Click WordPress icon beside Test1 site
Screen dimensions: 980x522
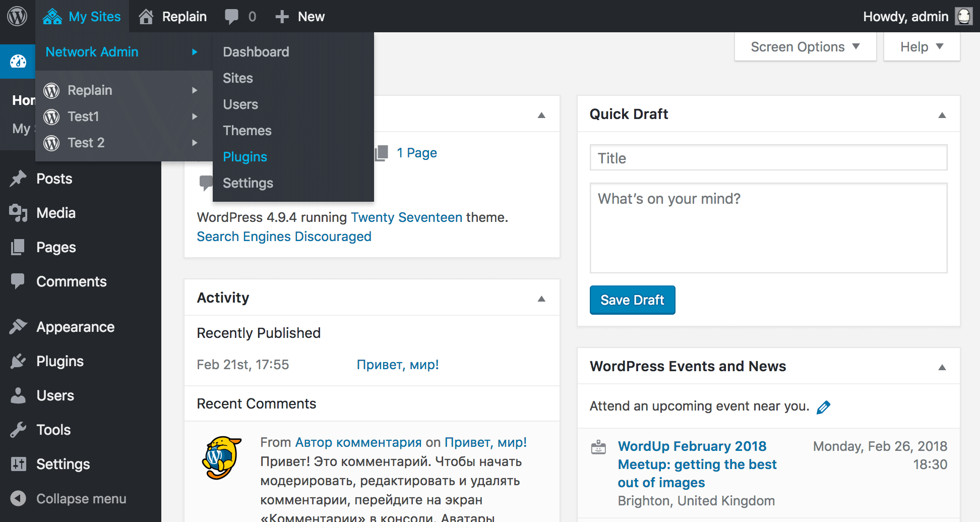51,117
